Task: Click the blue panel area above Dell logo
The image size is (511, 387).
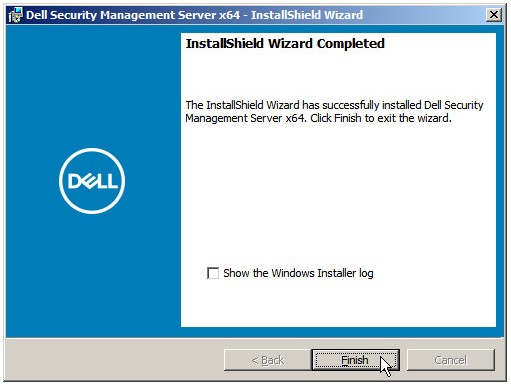Action: (x=93, y=87)
